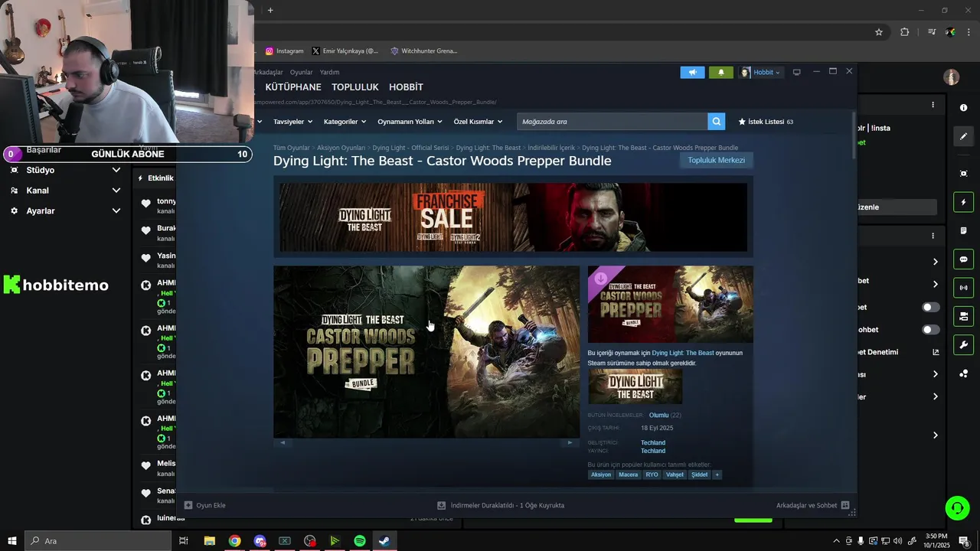Open the TOPLULUK tab in Steam
Screen dimensions: 980x551
[x=355, y=87]
